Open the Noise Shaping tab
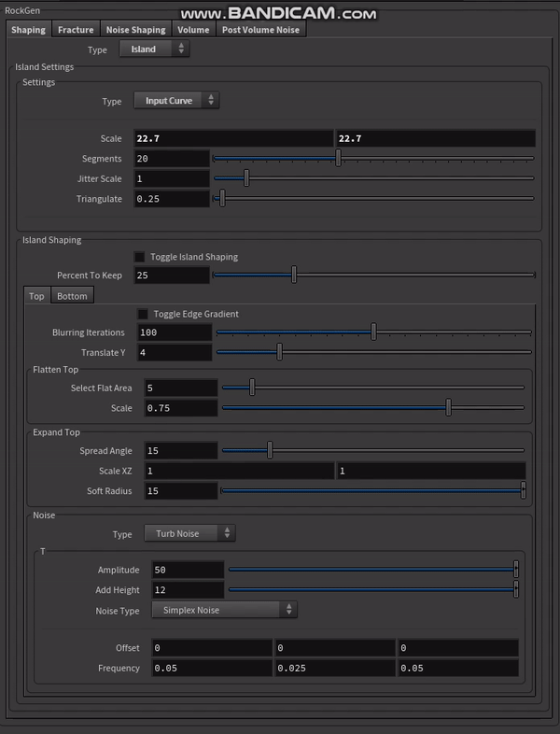The width and height of the screenshot is (560, 734). pos(135,30)
